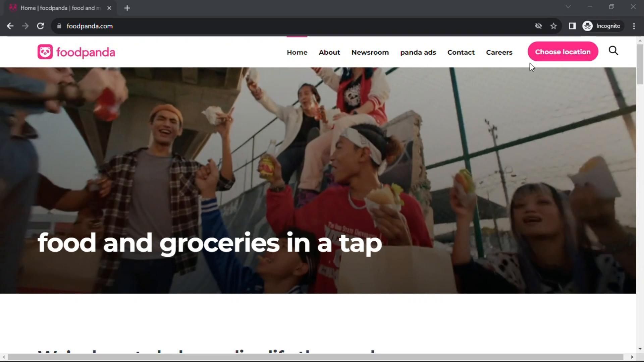
Task: Open the panda ads link
Action: click(x=418, y=52)
